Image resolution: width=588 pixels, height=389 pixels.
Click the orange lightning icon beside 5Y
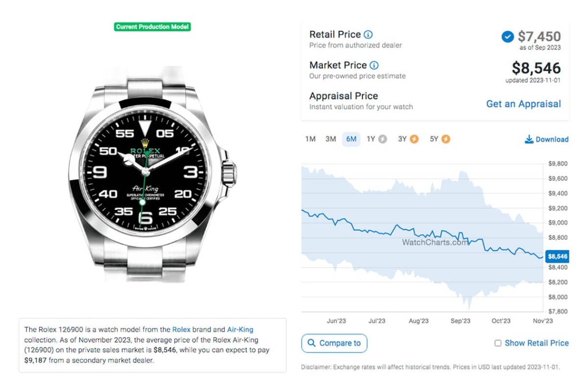pyautogui.click(x=445, y=139)
